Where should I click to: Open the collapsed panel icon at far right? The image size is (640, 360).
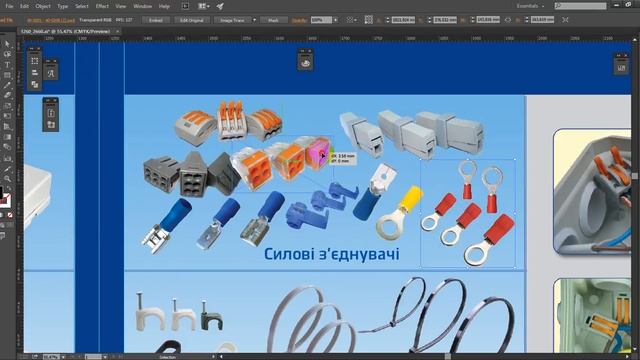click(x=621, y=68)
